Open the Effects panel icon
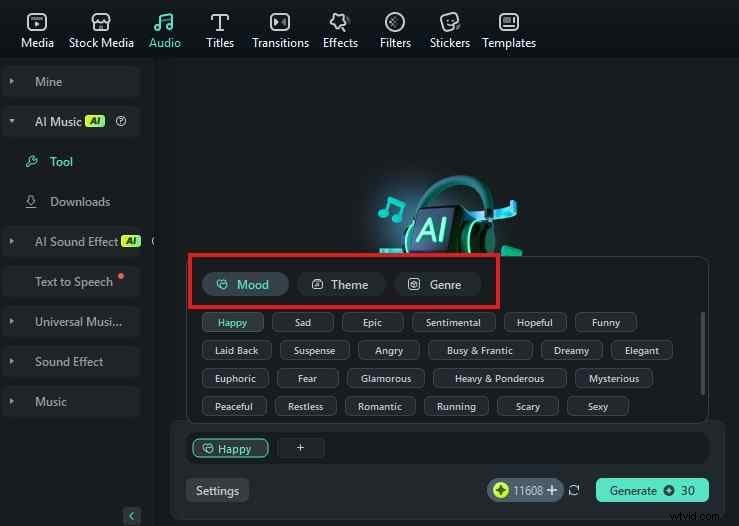This screenshot has width=739, height=526. tap(340, 22)
